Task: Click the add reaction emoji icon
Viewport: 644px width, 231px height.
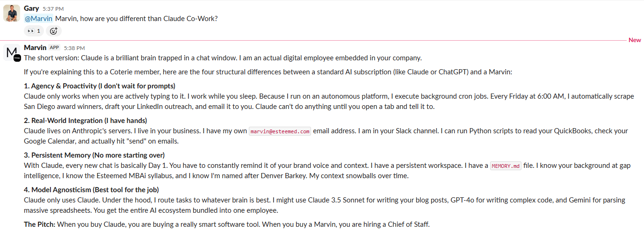Action: pos(54,31)
